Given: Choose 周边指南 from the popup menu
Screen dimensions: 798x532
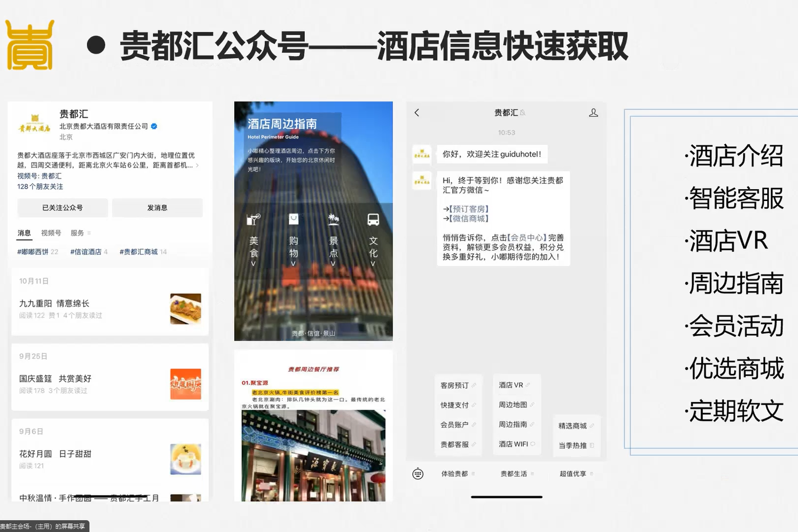Looking at the screenshot, I should 517,425.
